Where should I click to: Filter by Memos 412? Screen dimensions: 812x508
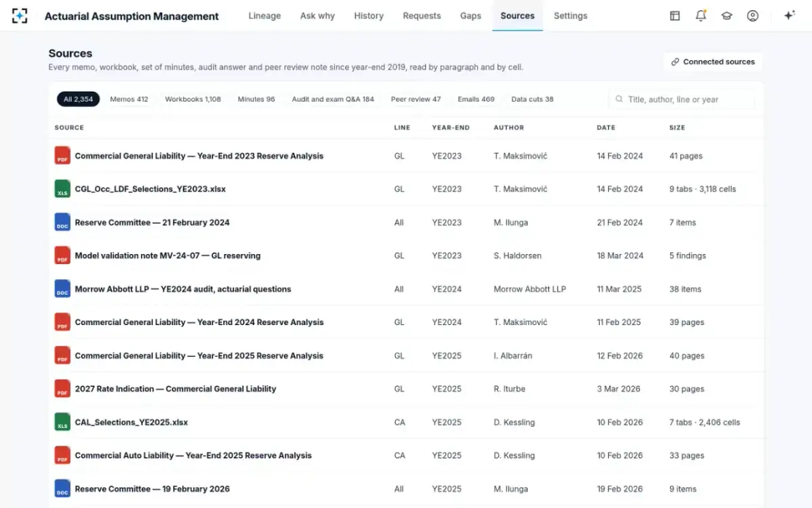click(129, 99)
